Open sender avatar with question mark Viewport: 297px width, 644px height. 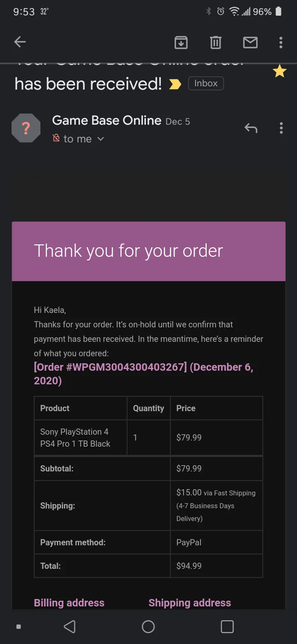(x=26, y=128)
